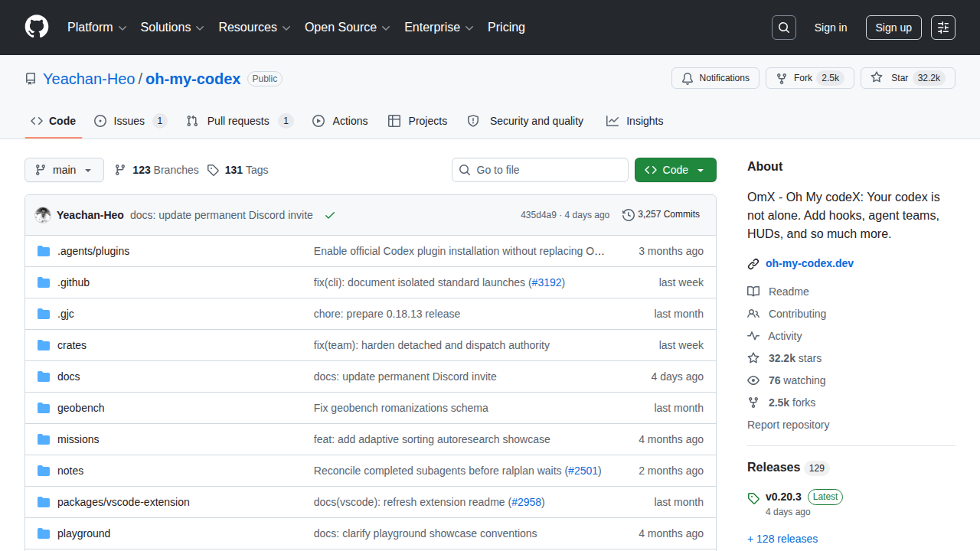Image resolution: width=980 pixels, height=551 pixels.
Task: Click the search magnifier icon in header
Action: pyautogui.click(x=784, y=28)
